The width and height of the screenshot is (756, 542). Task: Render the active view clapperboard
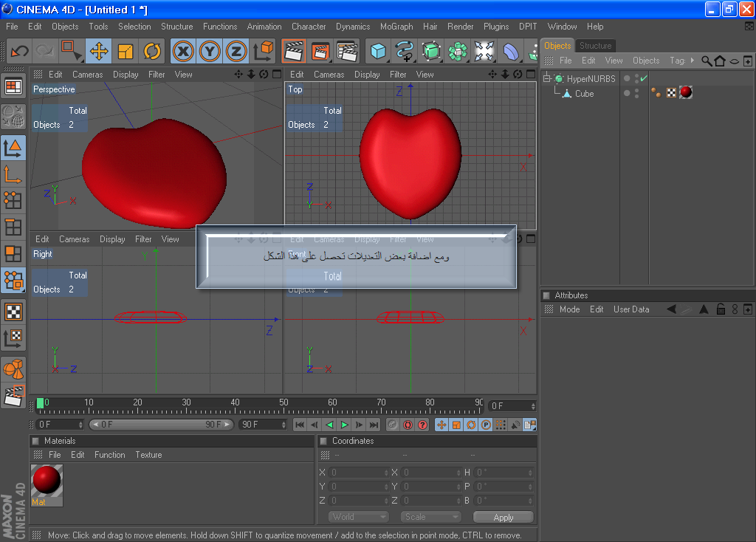294,51
